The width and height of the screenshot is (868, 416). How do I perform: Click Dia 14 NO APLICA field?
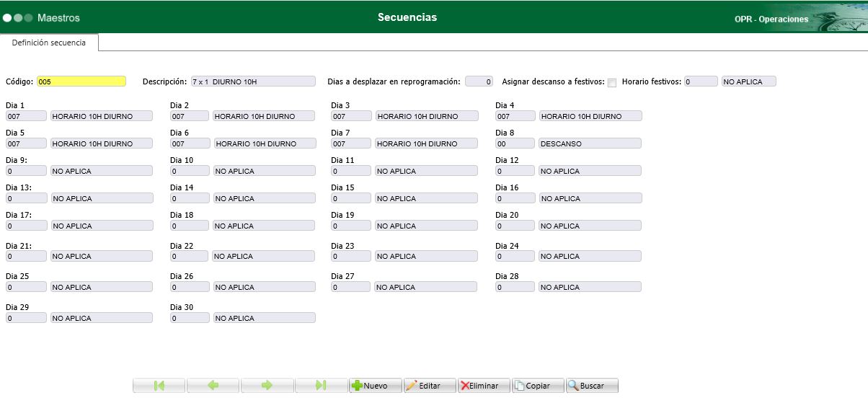pos(265,198)
